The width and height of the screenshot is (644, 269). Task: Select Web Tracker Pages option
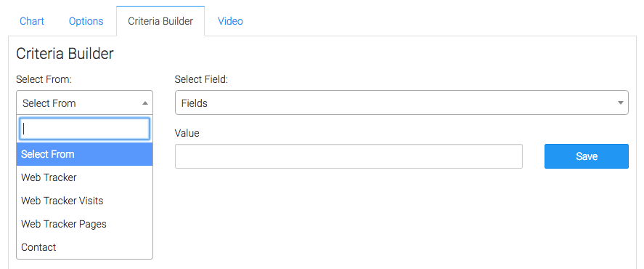coord(85,224)
